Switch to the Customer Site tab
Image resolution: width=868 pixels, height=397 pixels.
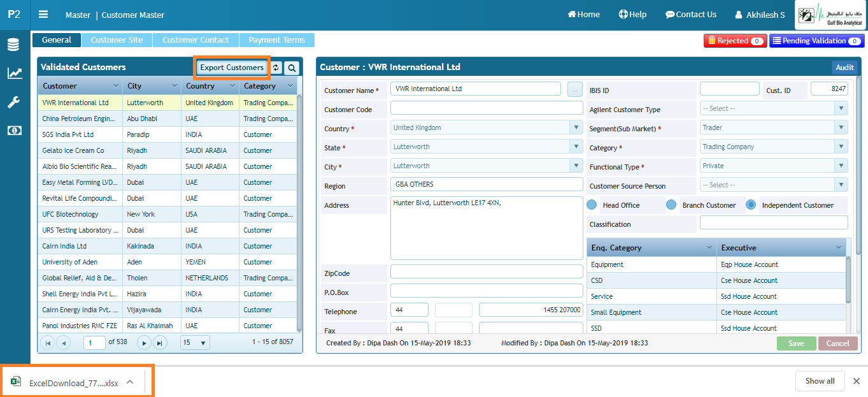click(x=117, y=40)
